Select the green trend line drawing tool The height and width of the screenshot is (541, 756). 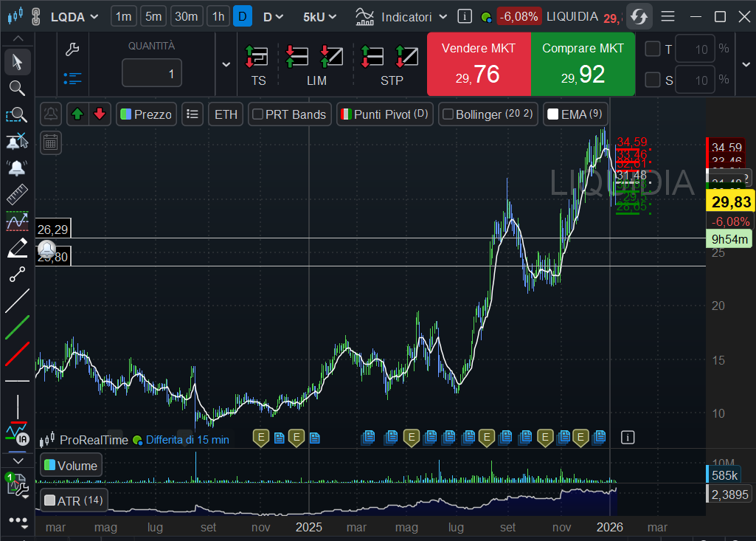click(17, 327)
